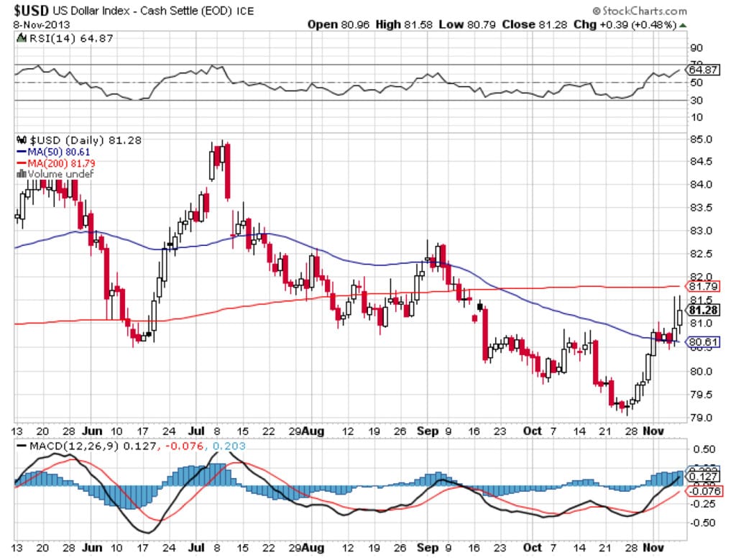Click the 79.5 price axis label
The width and height of the screenshot is (736, 560).
tap(701, 394)
